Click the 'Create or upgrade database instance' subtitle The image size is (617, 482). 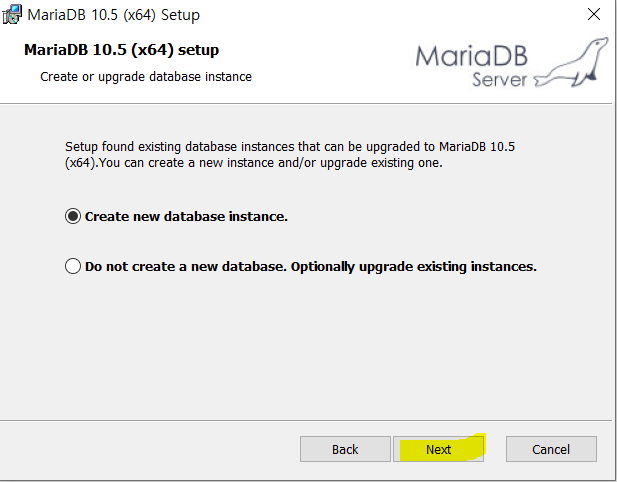tap(146, 77)
